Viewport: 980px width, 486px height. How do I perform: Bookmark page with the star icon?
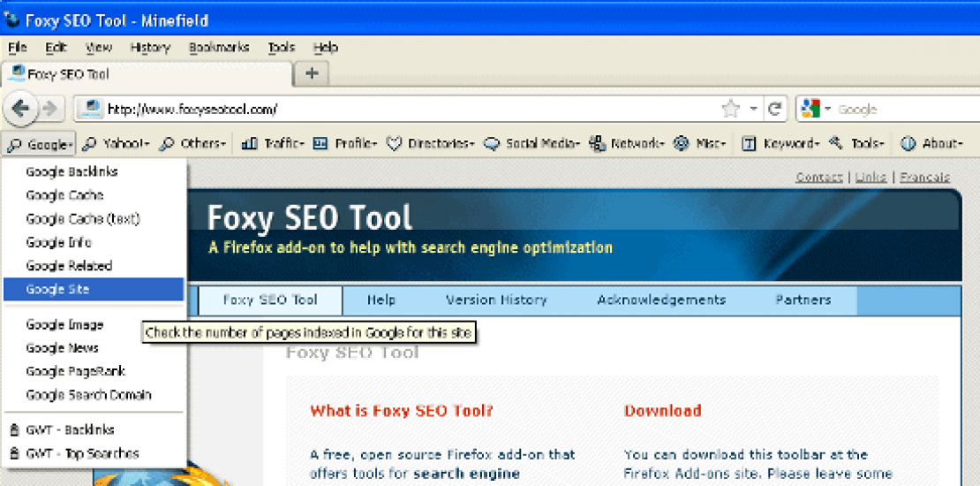tap(730, 110)
